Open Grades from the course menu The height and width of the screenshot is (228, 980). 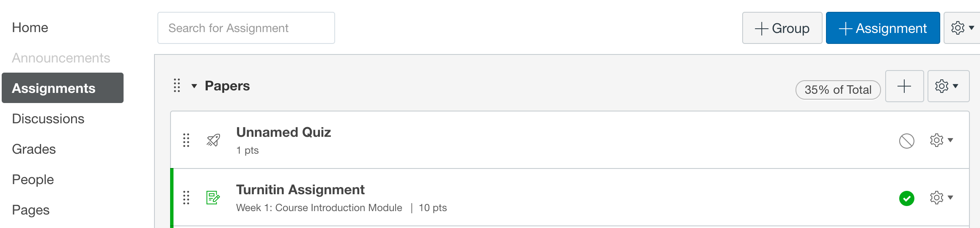pos(34,149)
